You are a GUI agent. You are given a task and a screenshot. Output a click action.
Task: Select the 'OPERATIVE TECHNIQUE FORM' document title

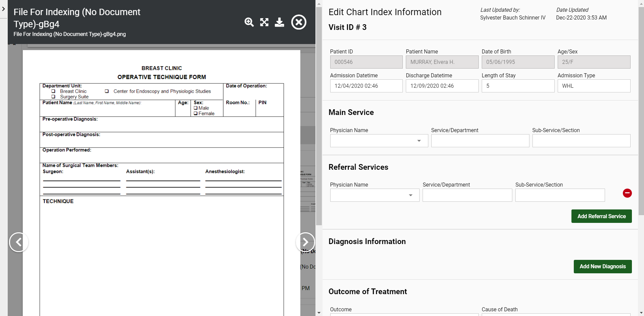[x=162, y=77]
